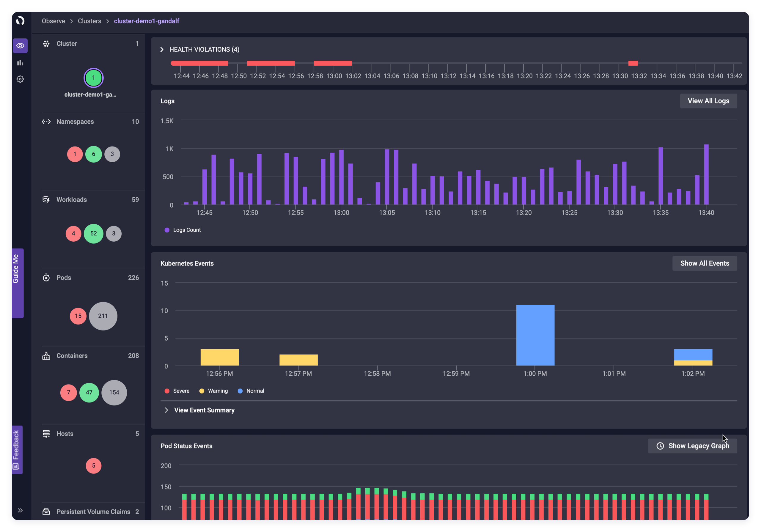Viewport: 761px width, 532px height.
Task: Click the settings gear icon in sidebar
Action: (x=20, y=79)
